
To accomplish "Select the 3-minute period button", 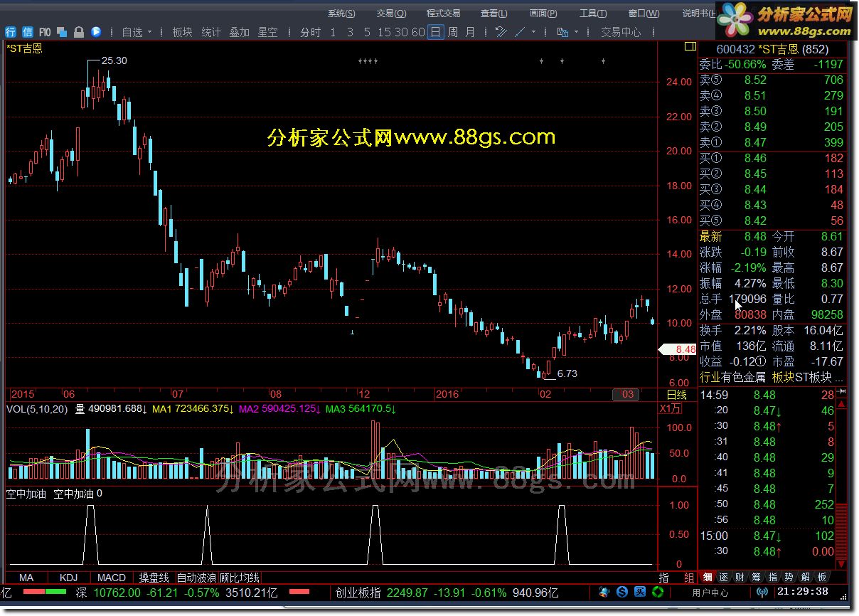I will (350, 32).
